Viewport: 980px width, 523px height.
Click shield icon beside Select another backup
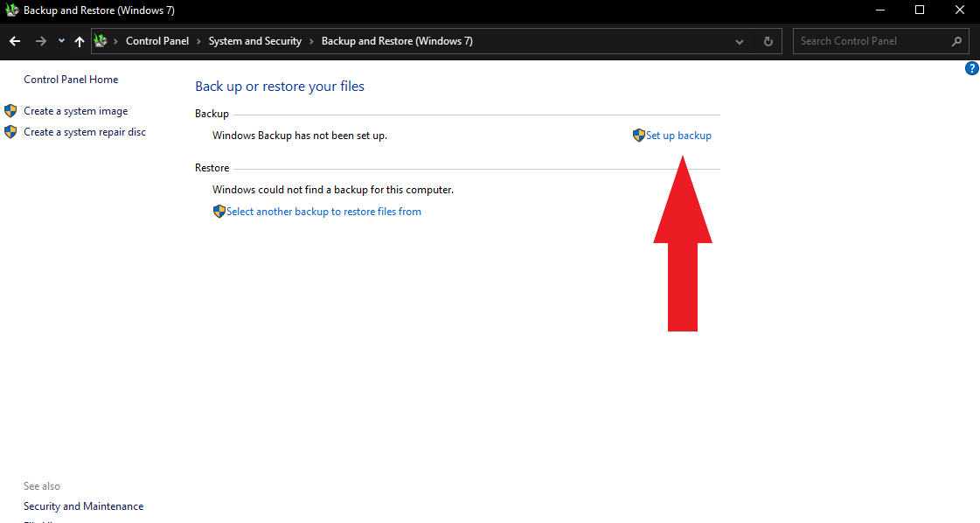click(x=219, y=212)
